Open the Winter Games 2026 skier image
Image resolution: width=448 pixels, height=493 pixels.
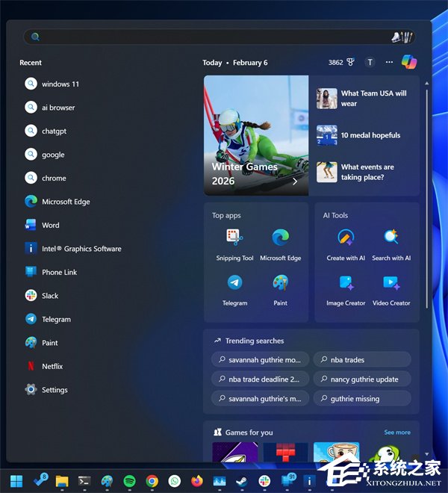(x=256, y=135)
